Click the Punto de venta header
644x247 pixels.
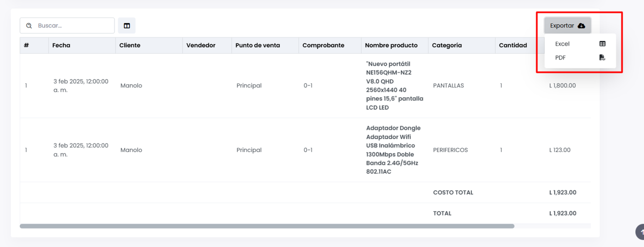[257, 45]
